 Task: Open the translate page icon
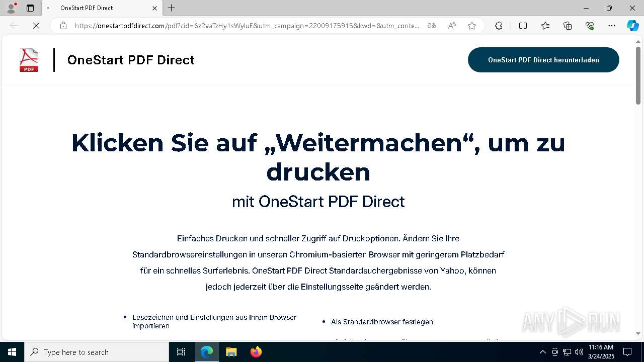tap(432, 26)
